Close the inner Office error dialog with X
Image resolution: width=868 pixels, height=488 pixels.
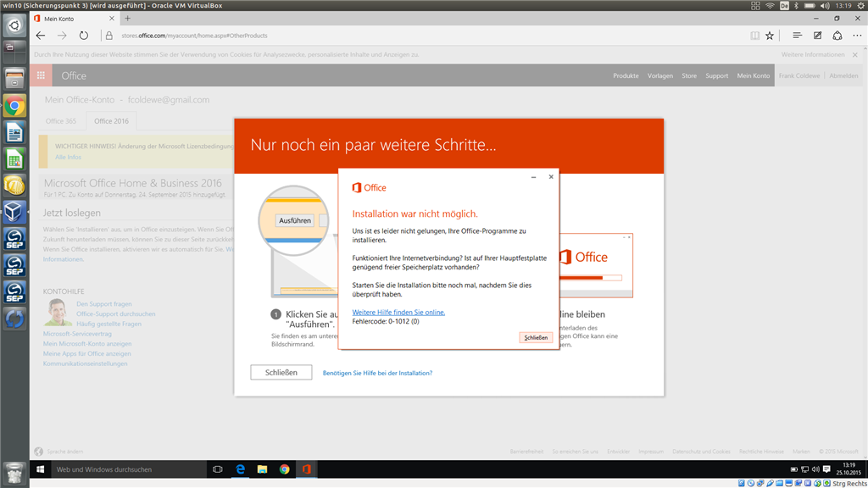551,176
